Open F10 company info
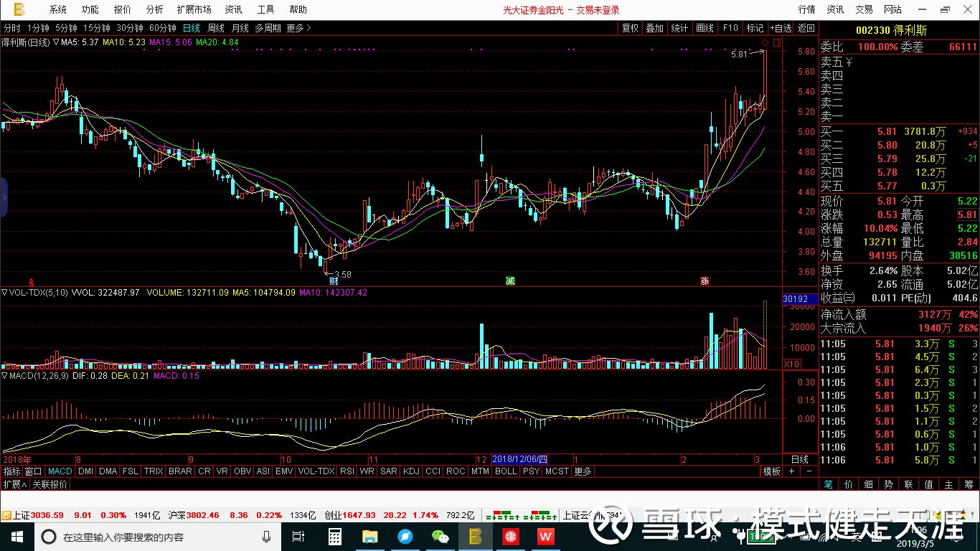Viewport: 980px width, 551px height. point(730,28)
